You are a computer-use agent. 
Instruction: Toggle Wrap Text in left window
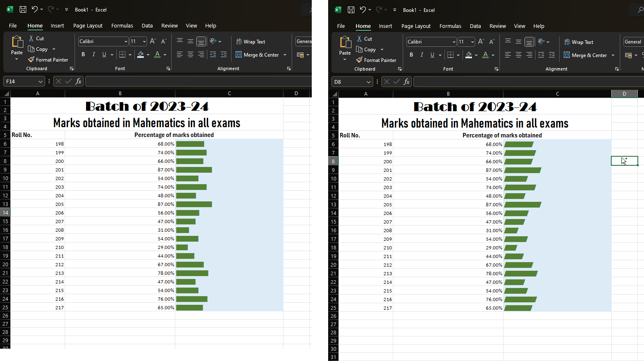pyautogui.click(x=250, y=41)
